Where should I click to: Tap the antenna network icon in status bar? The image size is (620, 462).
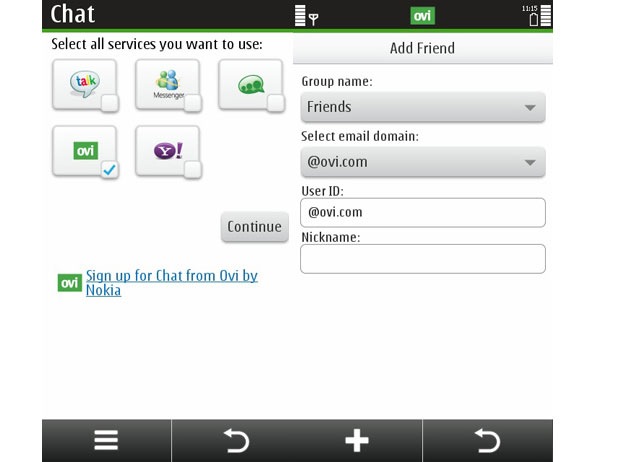pyautogui.click(x=314, y=19)
